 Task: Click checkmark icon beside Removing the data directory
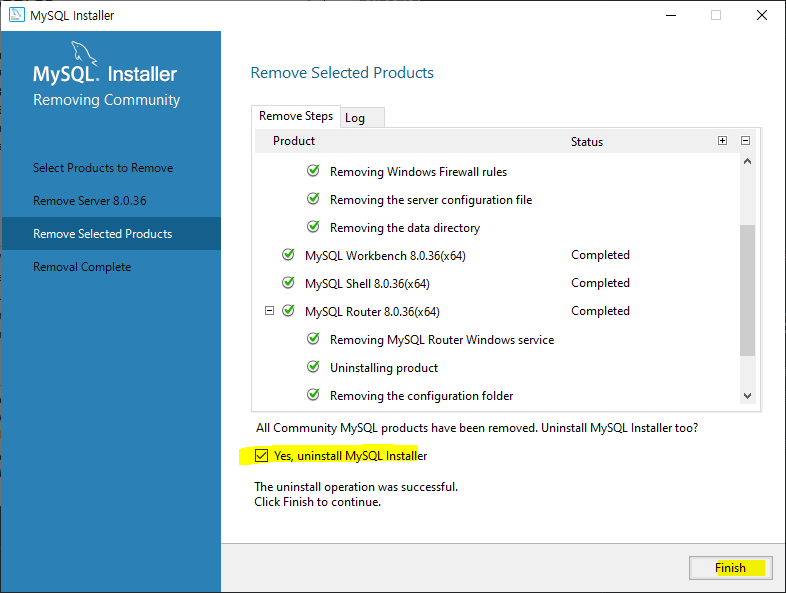click(313, 227)
